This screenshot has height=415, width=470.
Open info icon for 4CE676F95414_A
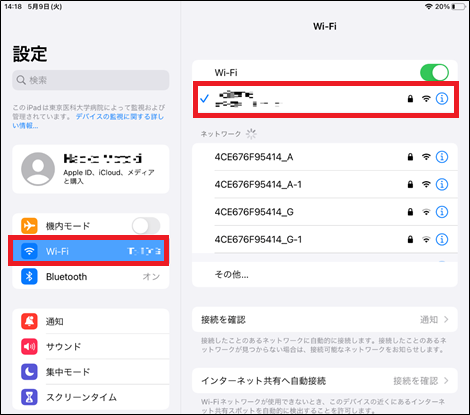point(442,157)
